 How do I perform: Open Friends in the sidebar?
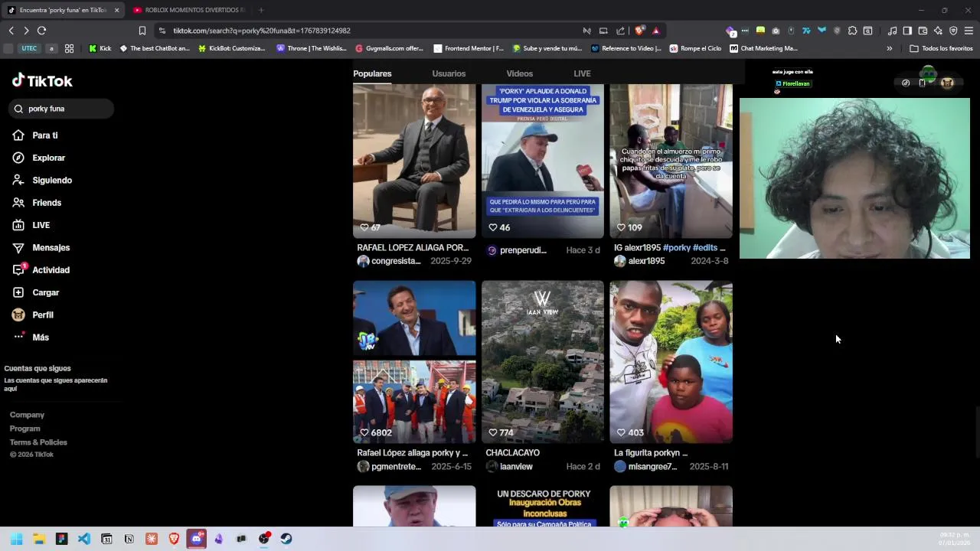(x=37, y=203)
